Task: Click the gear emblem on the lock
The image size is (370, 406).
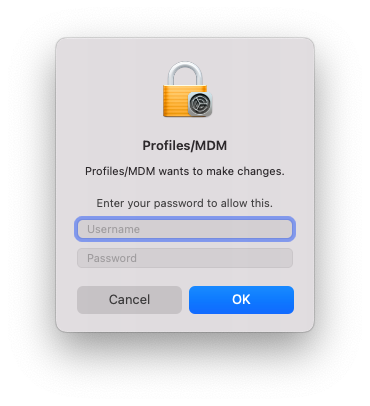Action: [x=200, y=104]
